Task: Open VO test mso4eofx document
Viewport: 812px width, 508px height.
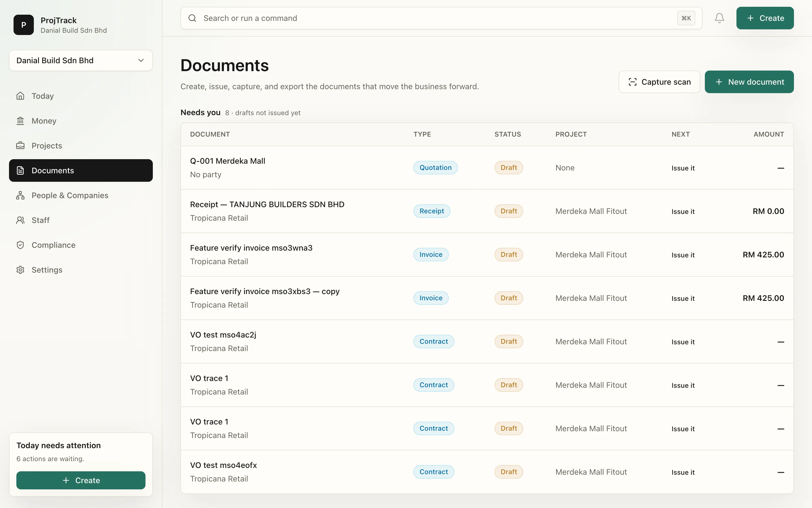Action: point(224,465)
